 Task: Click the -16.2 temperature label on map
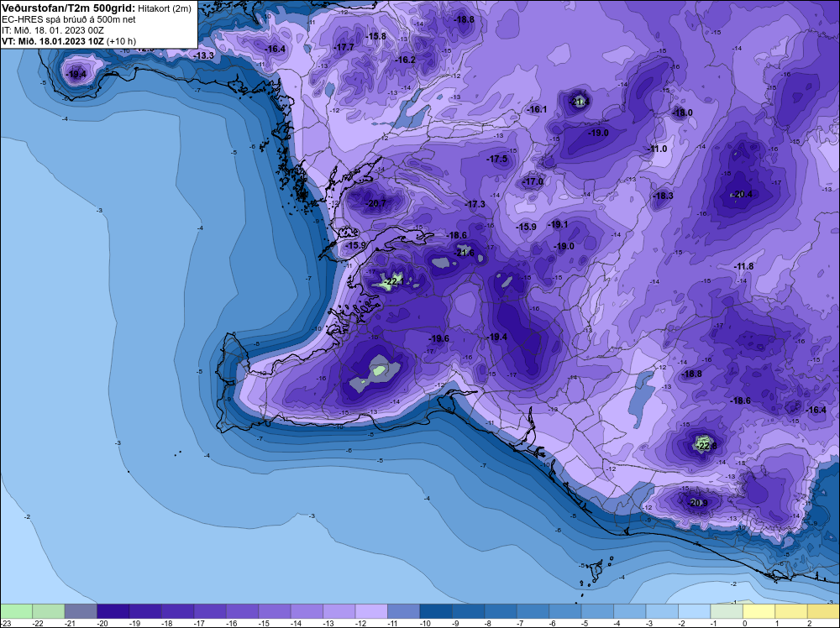point(405,60)
